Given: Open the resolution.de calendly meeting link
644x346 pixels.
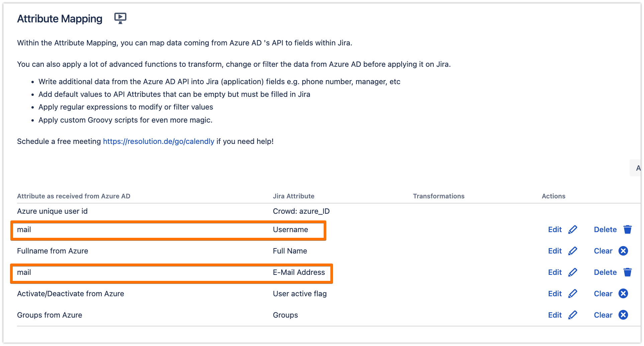Looking at the screenshot, I should coord(158,141).
